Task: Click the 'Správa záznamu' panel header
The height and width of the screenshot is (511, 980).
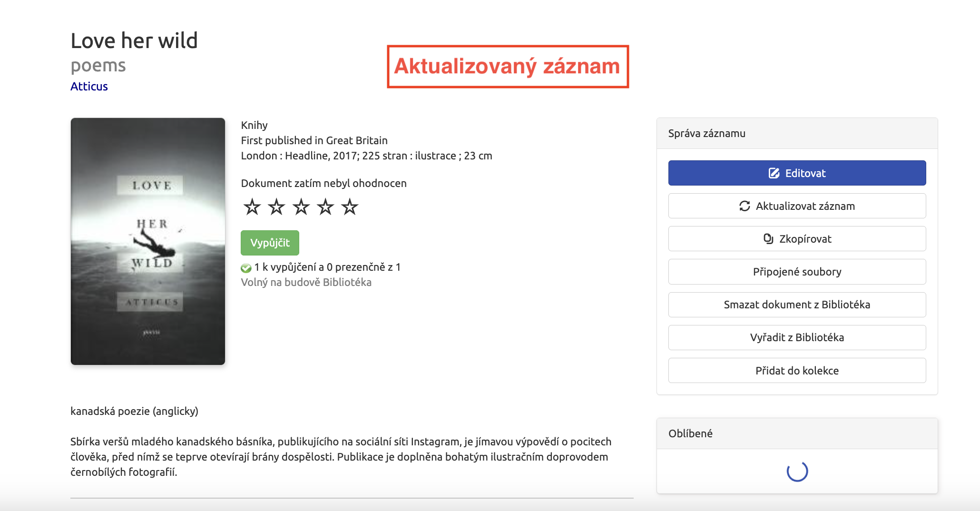Action: coord(797,133)
